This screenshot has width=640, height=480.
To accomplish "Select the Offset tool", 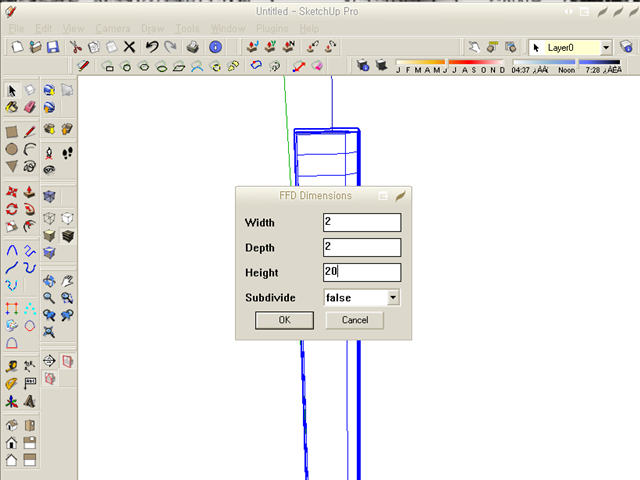I will 30,226.
